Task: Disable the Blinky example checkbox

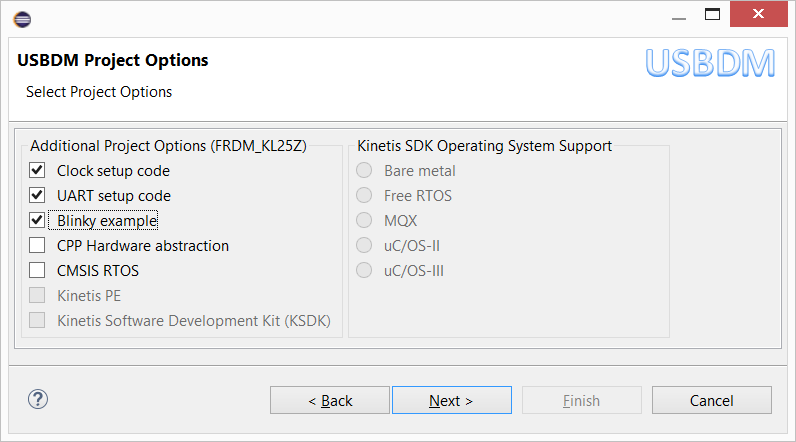Action: click(x=38, y=221)
